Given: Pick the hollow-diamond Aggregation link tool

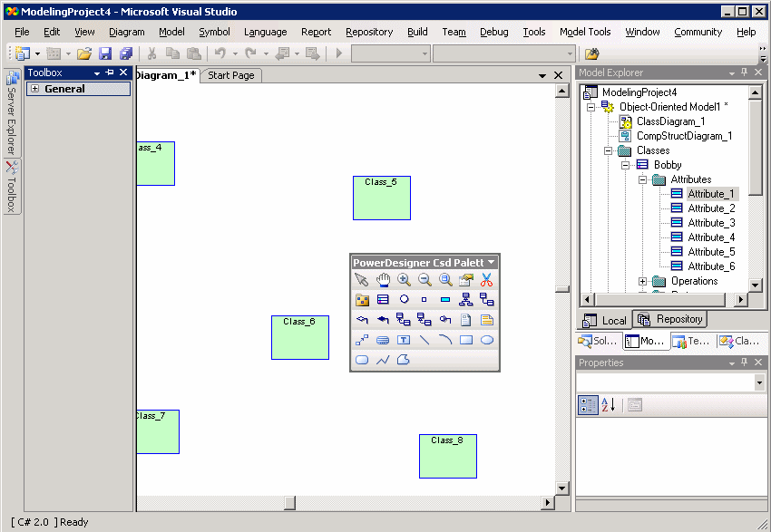Looking at the screenshot, I should (x=362, y=320).
